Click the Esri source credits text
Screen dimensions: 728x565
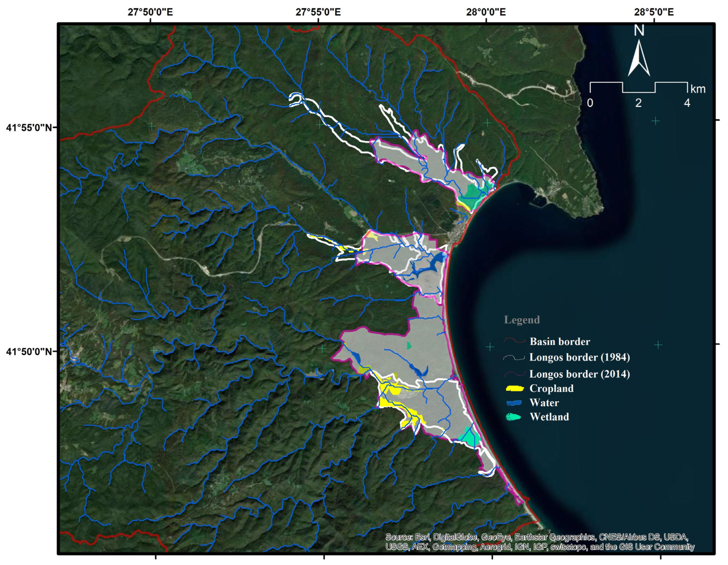point(540,542)
